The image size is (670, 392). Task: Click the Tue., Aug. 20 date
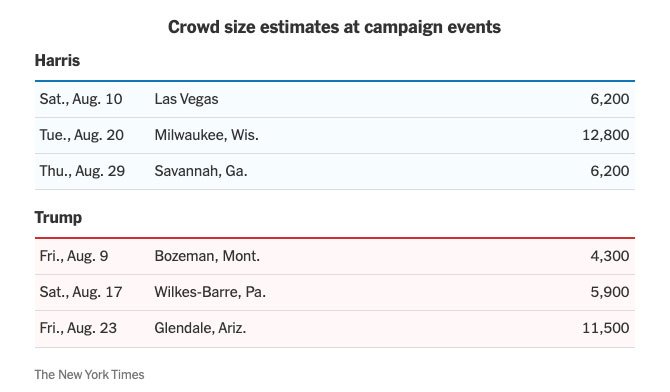pyautogui.click(x=82, y=135)
